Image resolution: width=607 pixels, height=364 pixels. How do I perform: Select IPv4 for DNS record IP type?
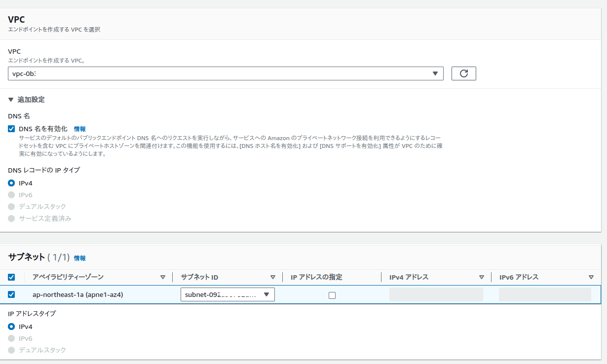(x=11, y=183)
